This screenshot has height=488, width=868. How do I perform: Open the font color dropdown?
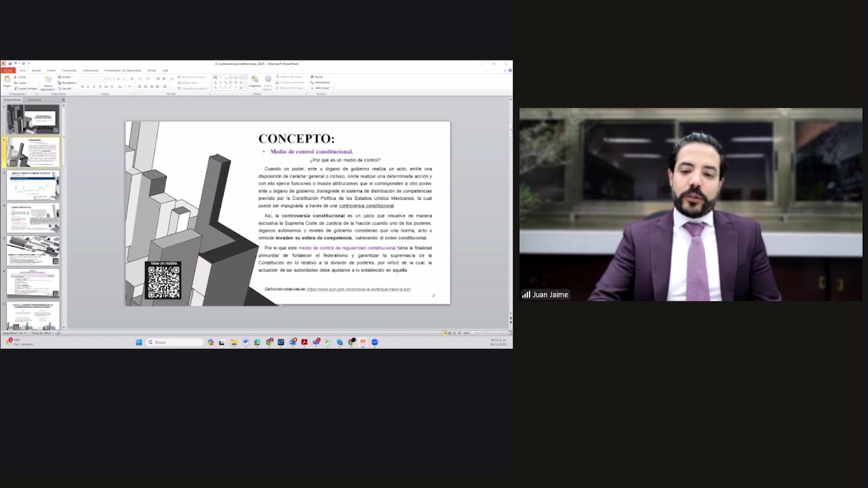133,87
